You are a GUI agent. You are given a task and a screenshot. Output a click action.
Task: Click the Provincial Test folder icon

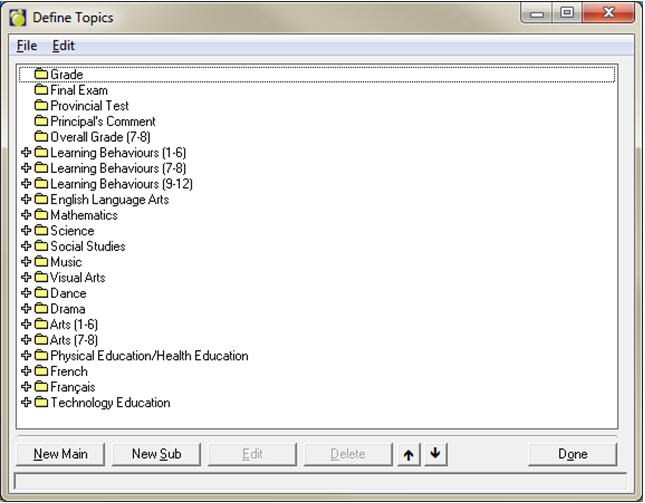point(41,106)
